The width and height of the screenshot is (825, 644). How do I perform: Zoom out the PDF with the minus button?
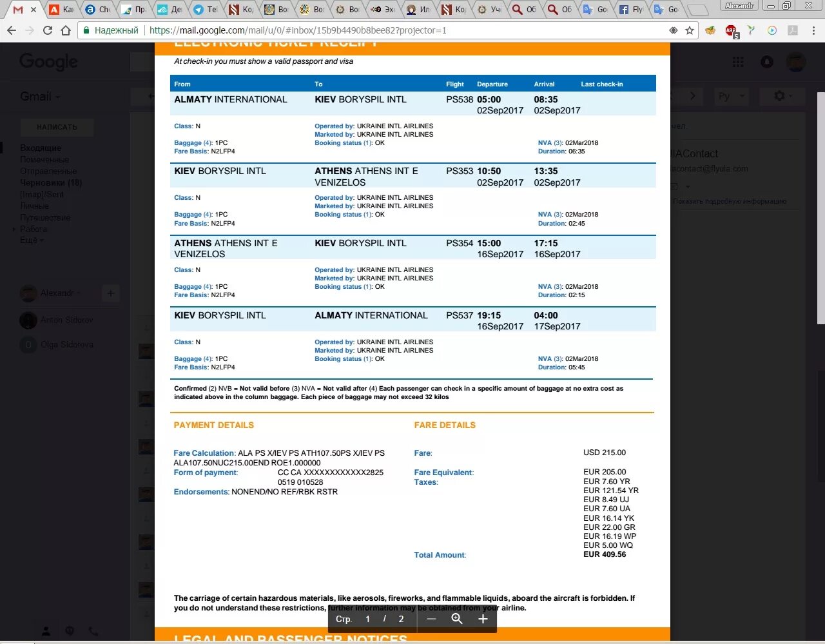(x=432, y=619)
